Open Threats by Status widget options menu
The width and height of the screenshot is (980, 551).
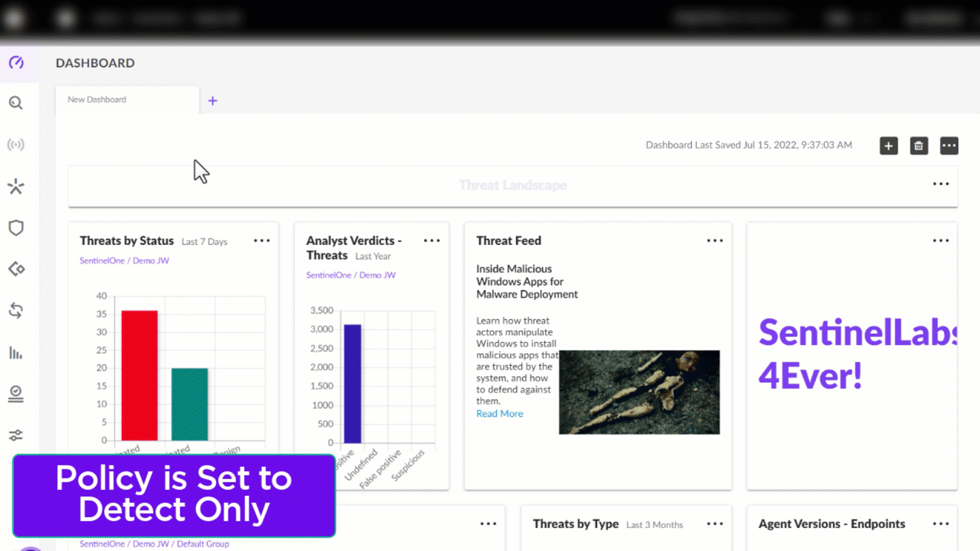coord(262,241)
